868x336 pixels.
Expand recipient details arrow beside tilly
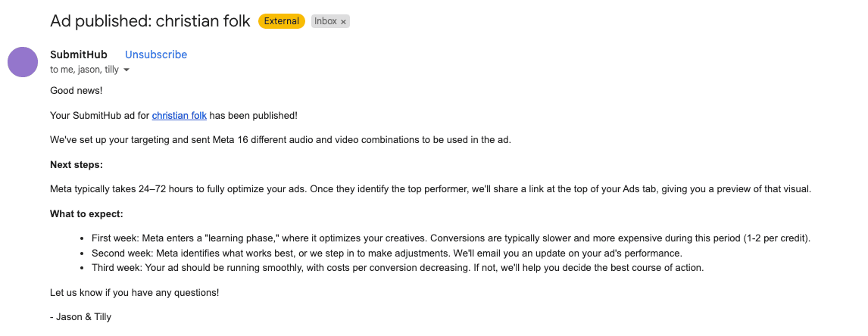click(126, 70)
